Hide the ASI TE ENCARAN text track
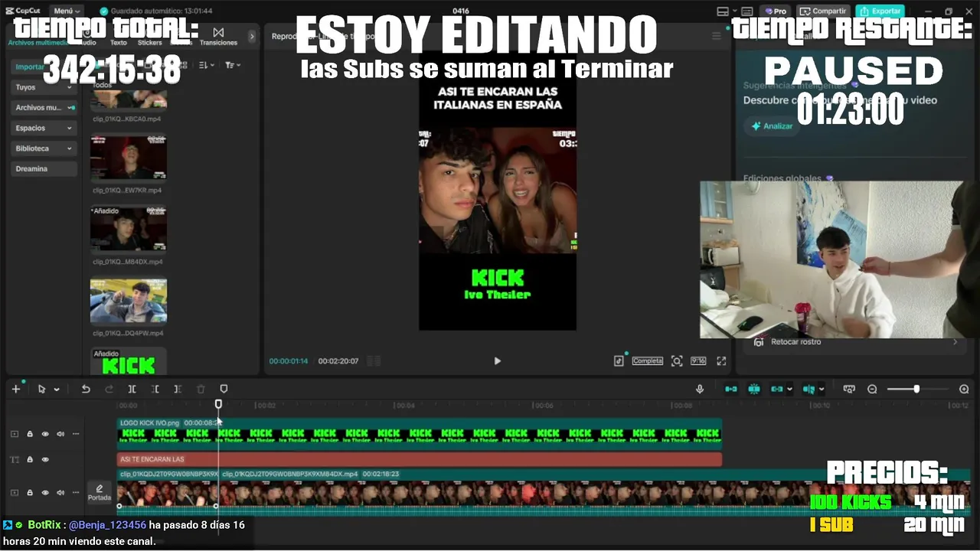 click(45, 459)
